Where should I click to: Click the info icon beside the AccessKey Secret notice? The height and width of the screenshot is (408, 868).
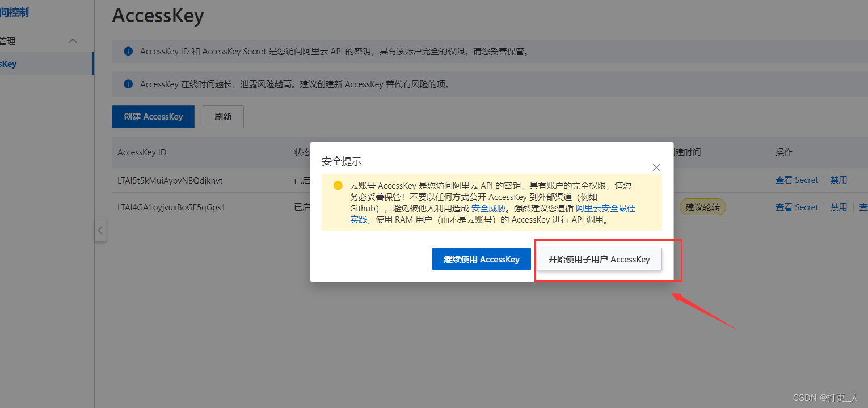[x=128, y=52]
